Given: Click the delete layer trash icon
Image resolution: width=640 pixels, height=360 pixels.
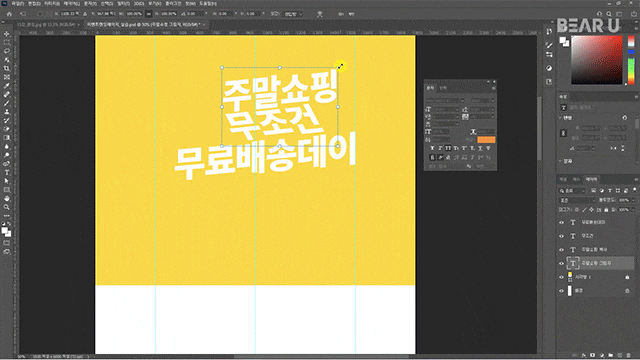Looking at the screenshot, I should tap(629, 356).
